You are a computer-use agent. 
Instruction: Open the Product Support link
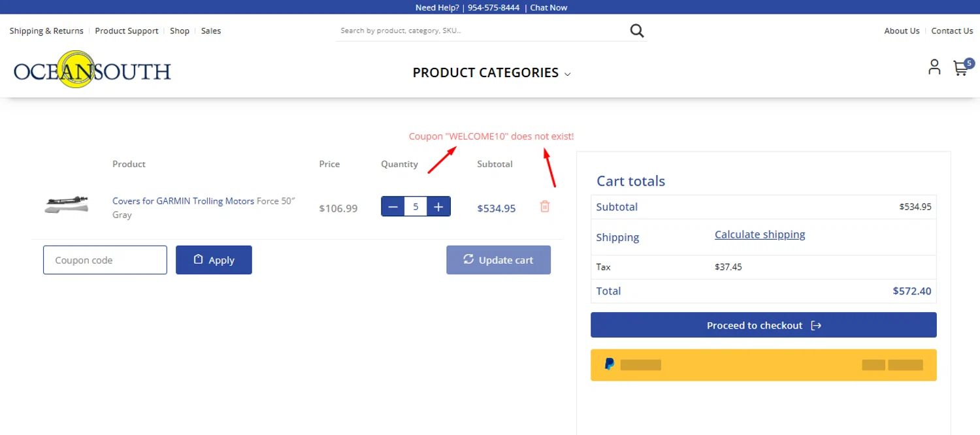click(x=127, y=31)
